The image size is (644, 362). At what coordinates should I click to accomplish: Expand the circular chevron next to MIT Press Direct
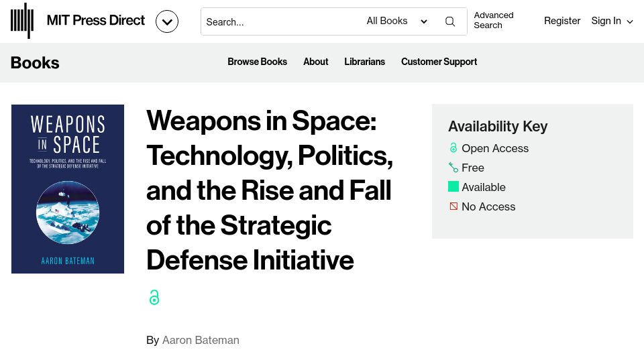coord(167,21)
